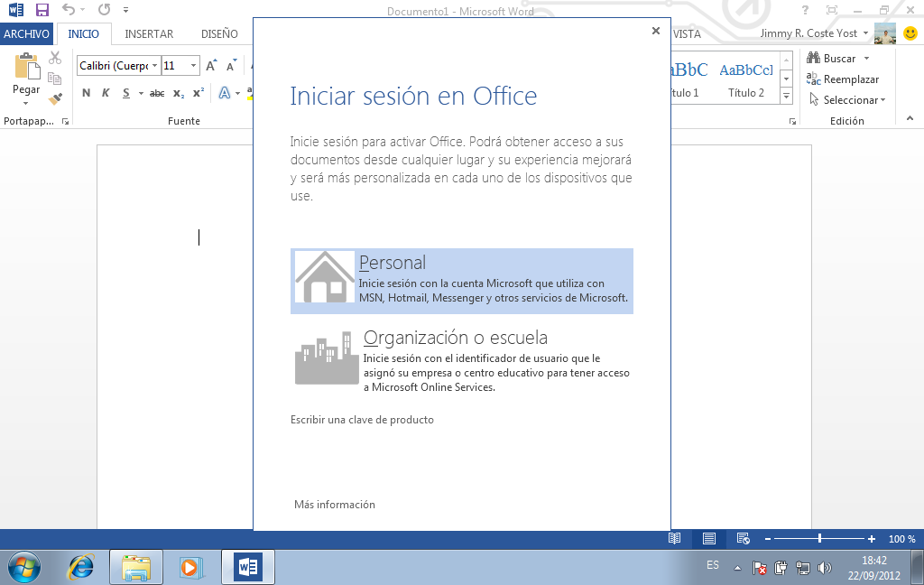Image resolution: width=924 pixels, height=585 pixels.
Task: Open Word Help question mark
Action: click(805, 10)
